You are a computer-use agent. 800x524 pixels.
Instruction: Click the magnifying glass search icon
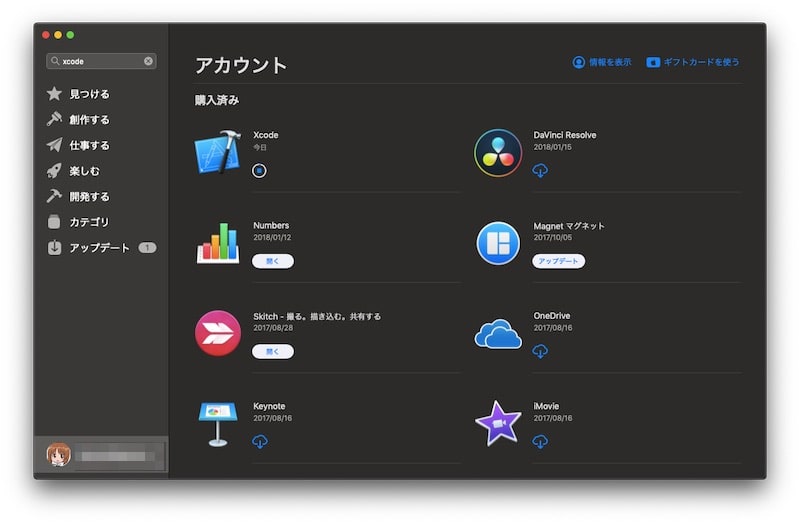(55, 61)
